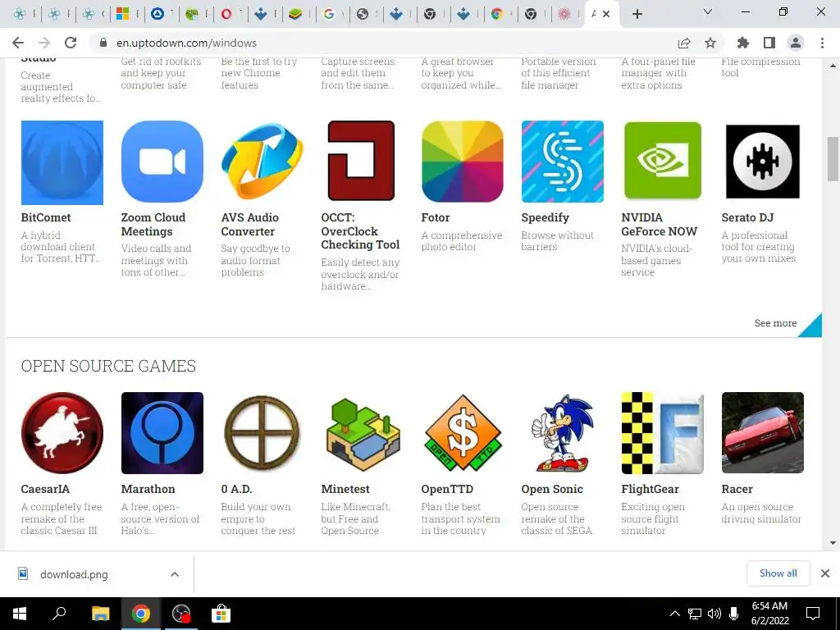Image resolution: width=840 pixels, height=630 pixels.
Task: Open the Serato DJ title link
Action: click(x=747, y=217)
